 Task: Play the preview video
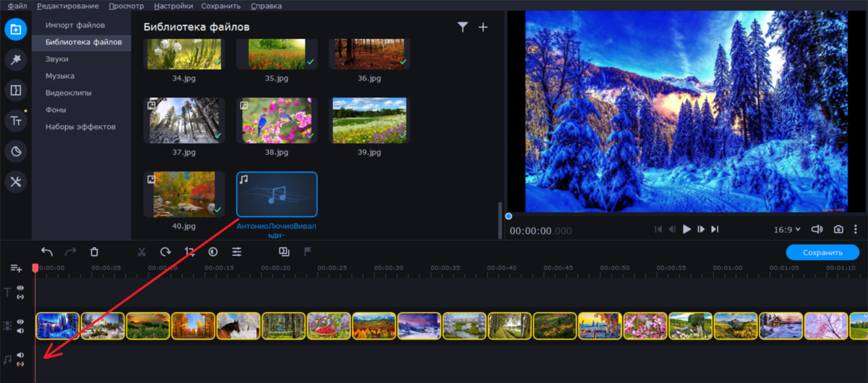point(687,229)
